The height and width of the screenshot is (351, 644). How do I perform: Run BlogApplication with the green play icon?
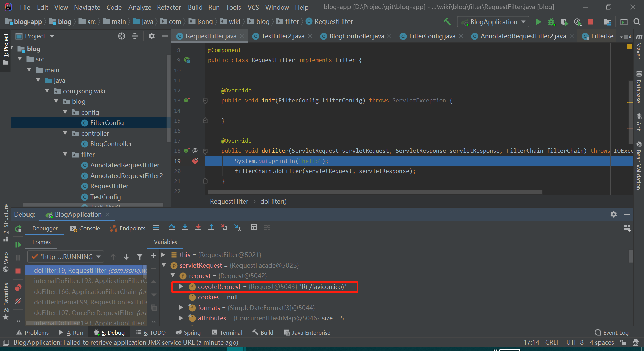(538, 22)
